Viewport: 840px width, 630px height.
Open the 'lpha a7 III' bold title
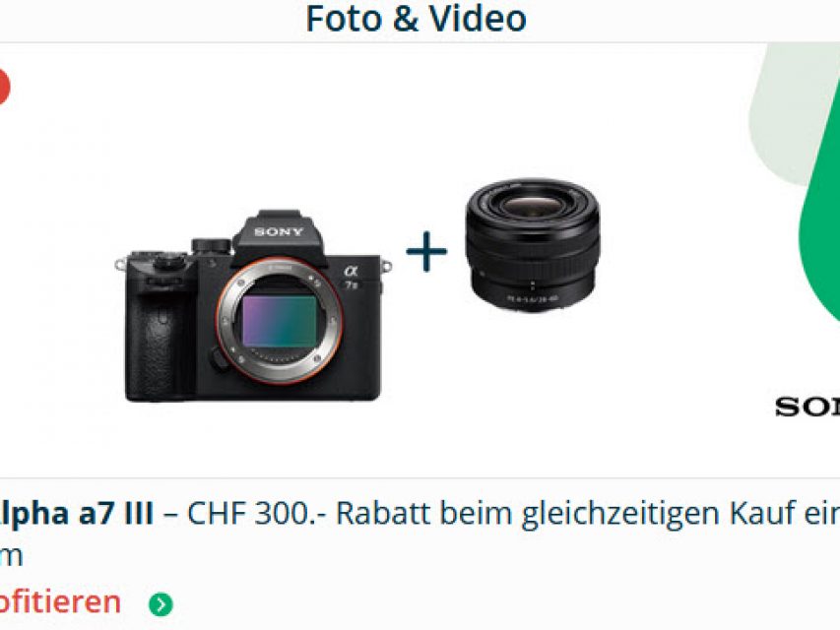(77, 513)
